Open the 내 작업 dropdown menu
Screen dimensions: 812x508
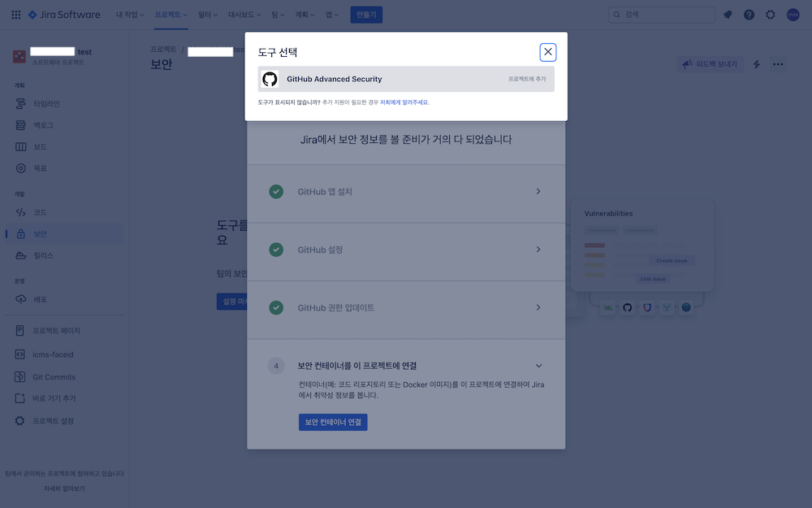pyautogui.click(x=129, y=15)
